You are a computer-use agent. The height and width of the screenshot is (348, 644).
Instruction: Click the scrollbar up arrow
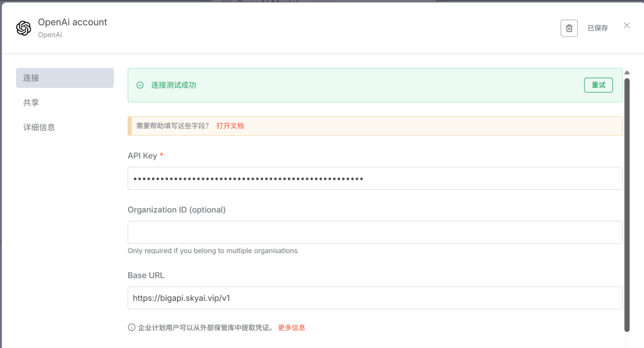point(627,72)
